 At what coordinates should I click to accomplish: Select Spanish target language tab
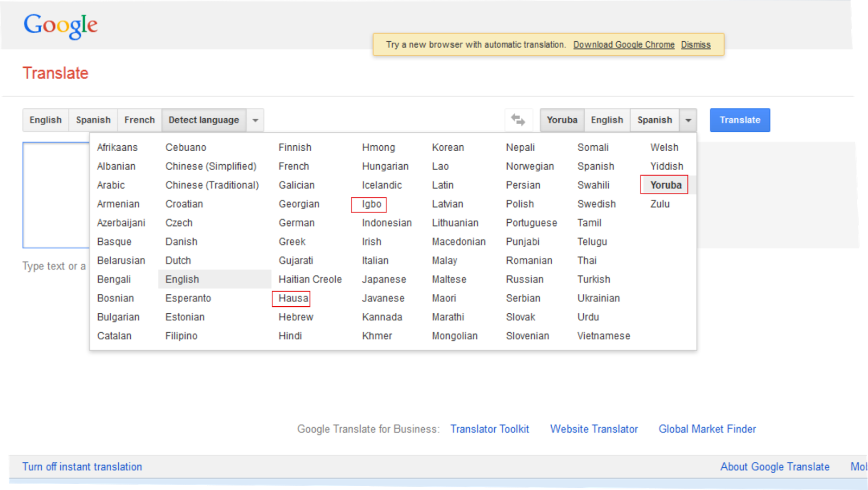(655, 120)
